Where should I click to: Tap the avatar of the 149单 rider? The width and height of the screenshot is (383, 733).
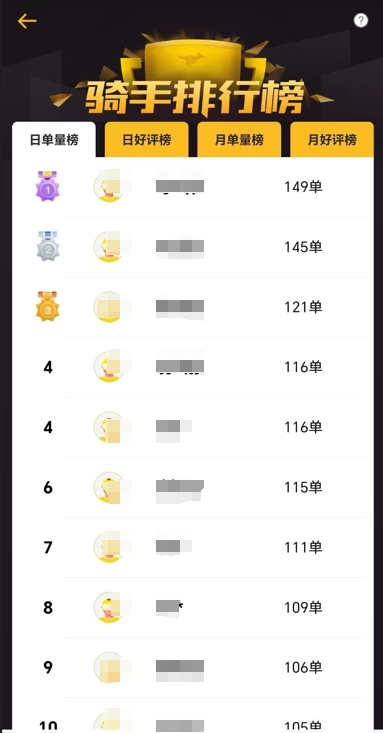point(109,187)
